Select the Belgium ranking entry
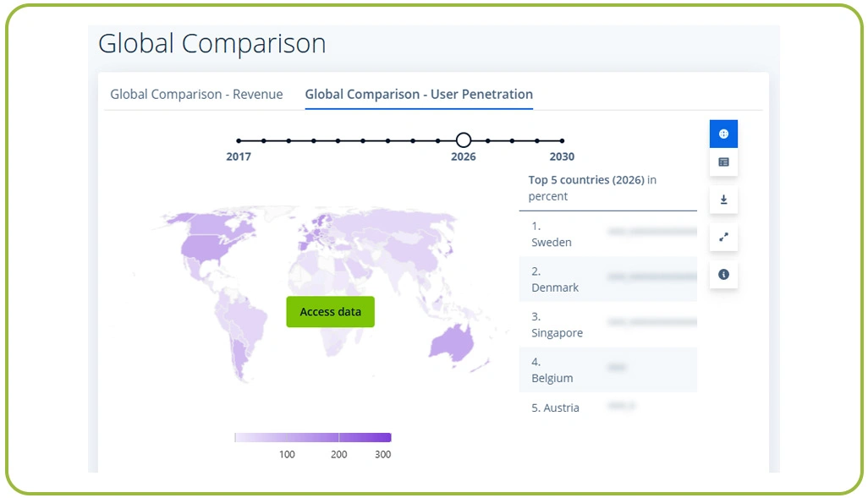The image size is (868, 498). point(607,369)
